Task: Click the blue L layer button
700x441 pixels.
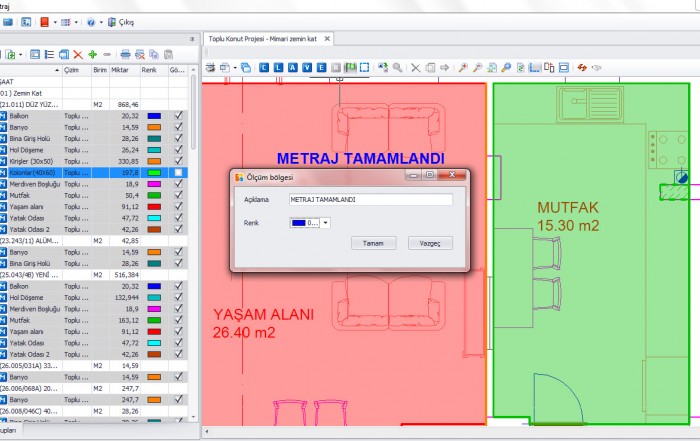Action: 278,68
